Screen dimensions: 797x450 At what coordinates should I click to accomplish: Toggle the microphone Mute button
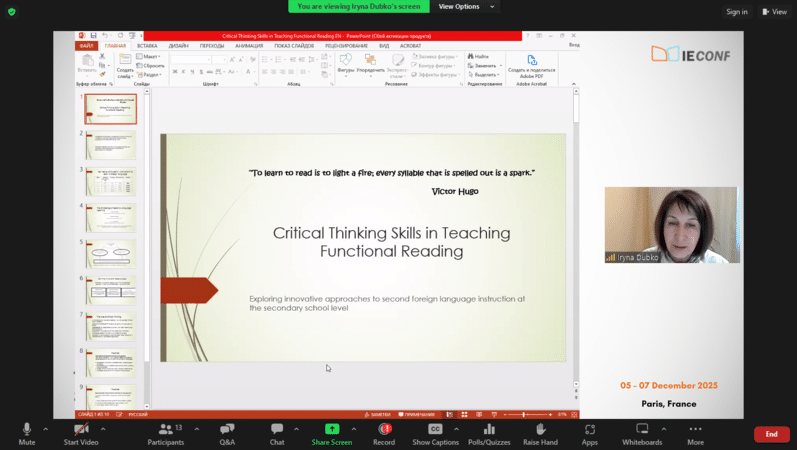(27, 433)
